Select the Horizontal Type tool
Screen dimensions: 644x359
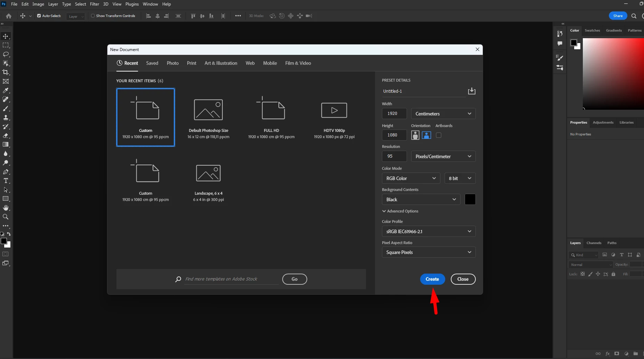click(x=6, y=181)
